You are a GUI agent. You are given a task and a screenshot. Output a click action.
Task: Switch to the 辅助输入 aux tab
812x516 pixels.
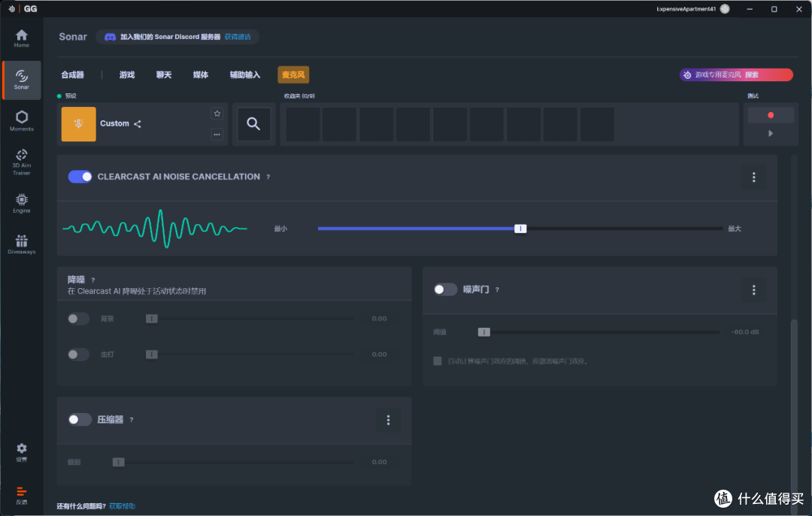click(245, 74)
